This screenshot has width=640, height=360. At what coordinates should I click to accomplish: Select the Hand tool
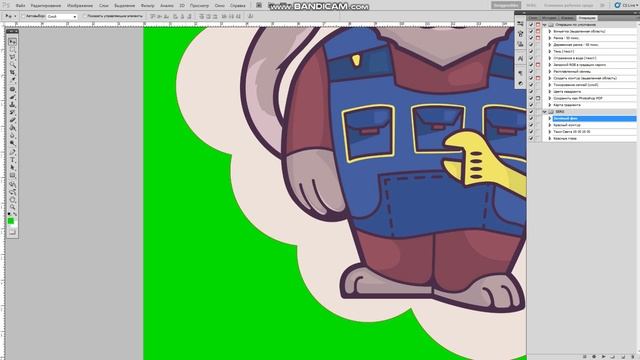pos(12,199)
